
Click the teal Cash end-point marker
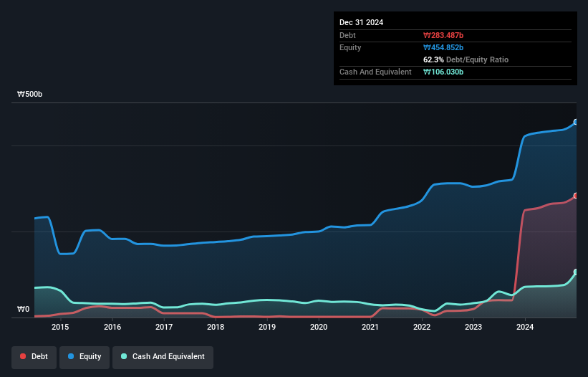point(576,272)
